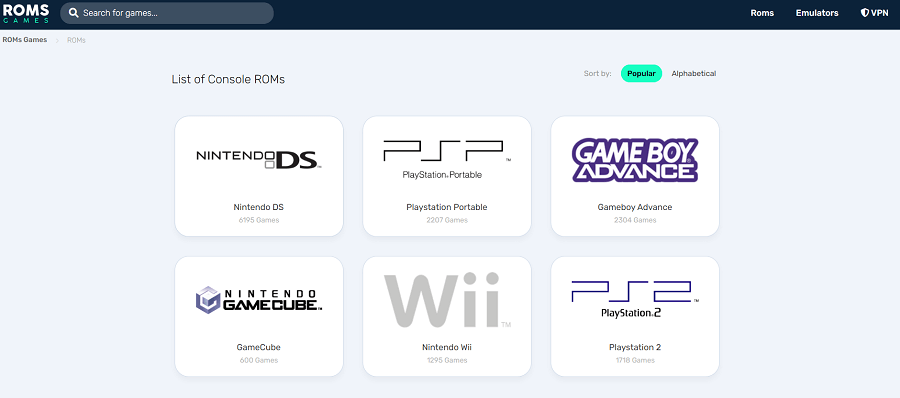The width and height of the screenshot is (900, 398).
Task: Go to ROMs Games breadcrumb link
Action: [24, 40]
